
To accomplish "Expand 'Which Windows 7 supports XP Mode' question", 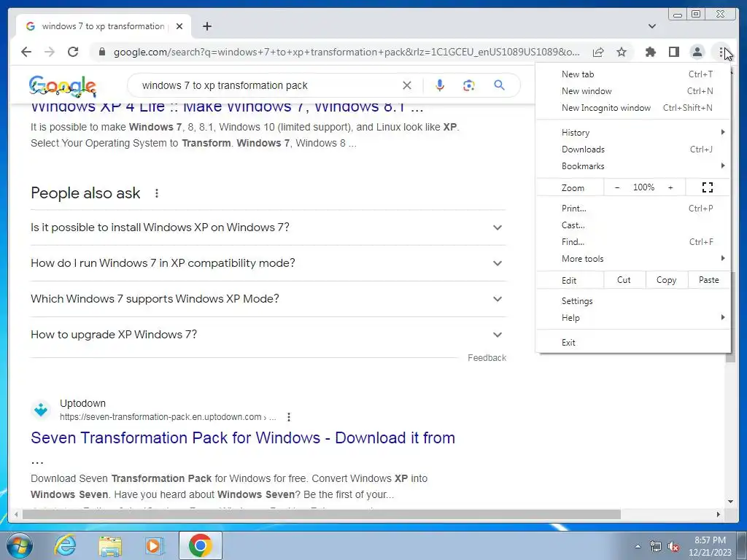I will pos(268,299).
